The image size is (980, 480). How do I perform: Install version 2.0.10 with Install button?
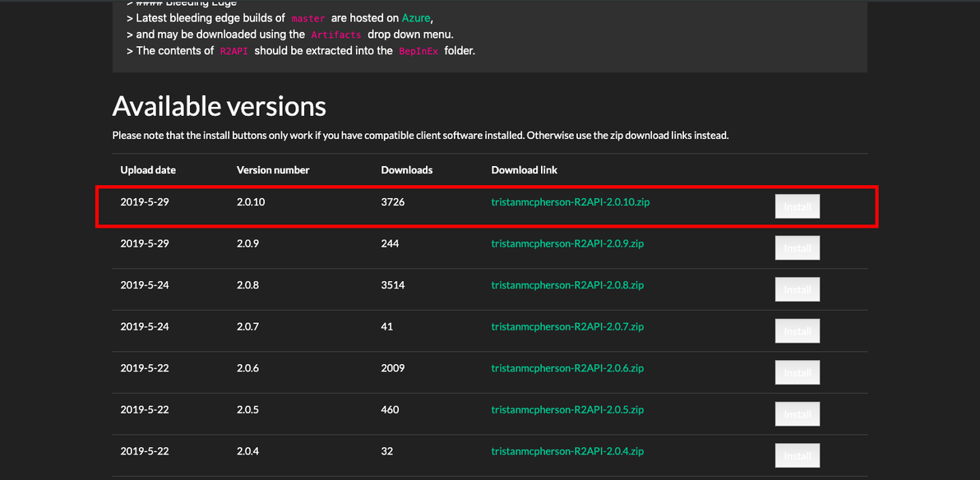pyautogui.click(x=797, y=206)
